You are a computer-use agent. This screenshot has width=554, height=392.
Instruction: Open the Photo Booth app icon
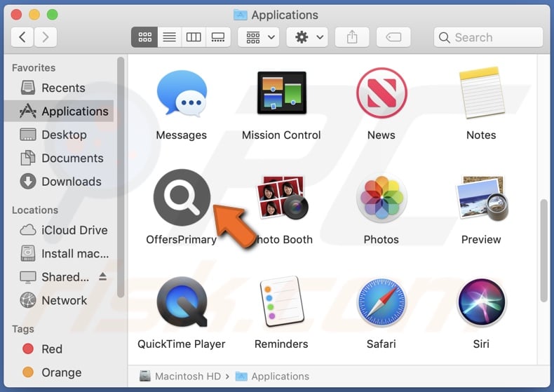(x=283, y=198)
